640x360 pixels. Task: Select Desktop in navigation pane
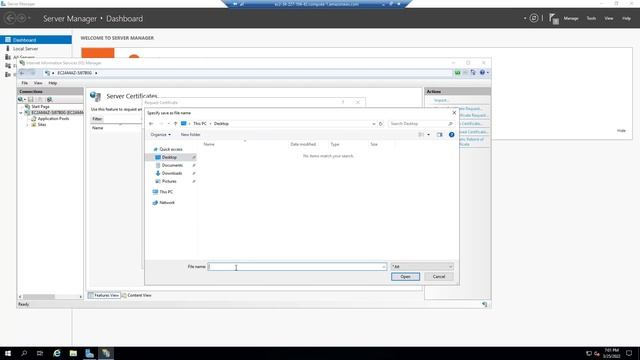point(169,157)
